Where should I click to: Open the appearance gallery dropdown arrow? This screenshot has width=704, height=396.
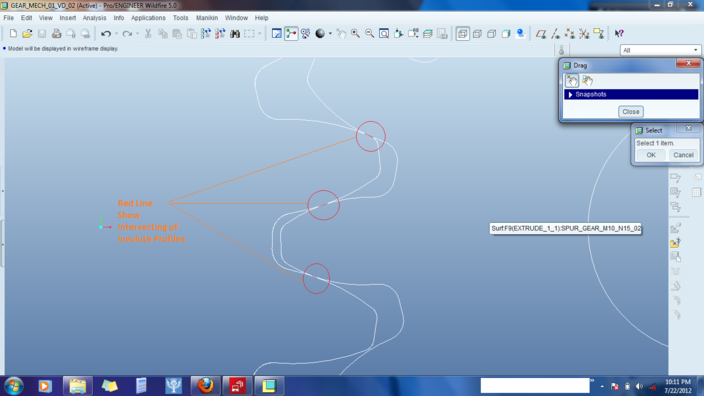(330, 34)
